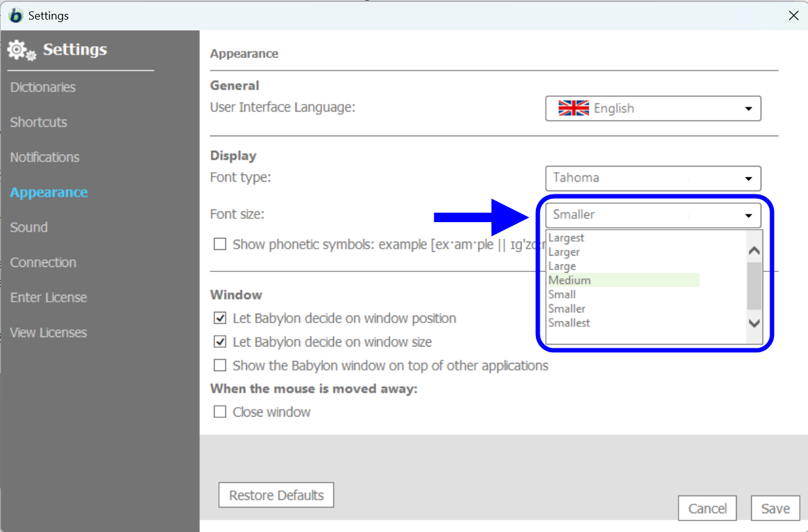The image size is (808, 532).
Task: Choose Larger font size option
Action: pos(564,252)
